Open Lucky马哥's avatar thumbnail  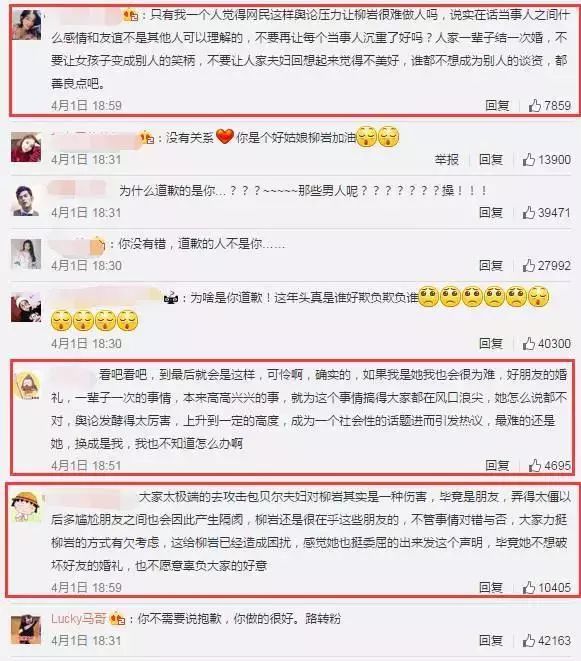pos(26,629)
